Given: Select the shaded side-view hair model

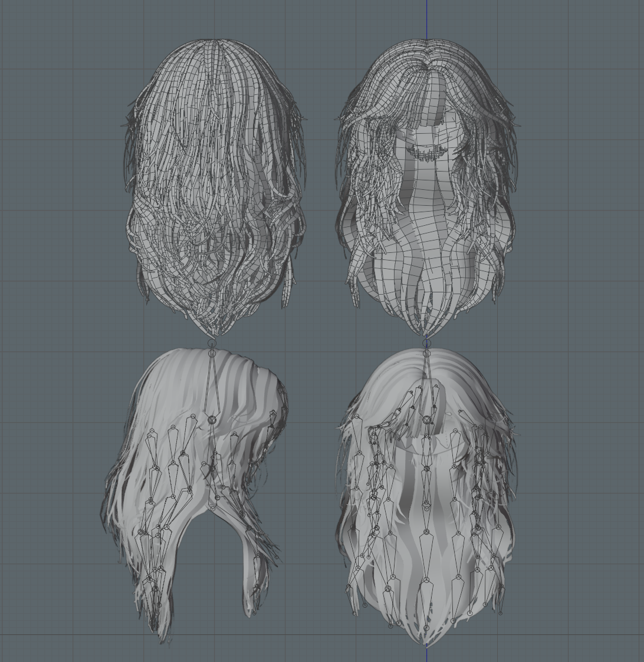Looking at the screenshot, I should tap(194, 494).
